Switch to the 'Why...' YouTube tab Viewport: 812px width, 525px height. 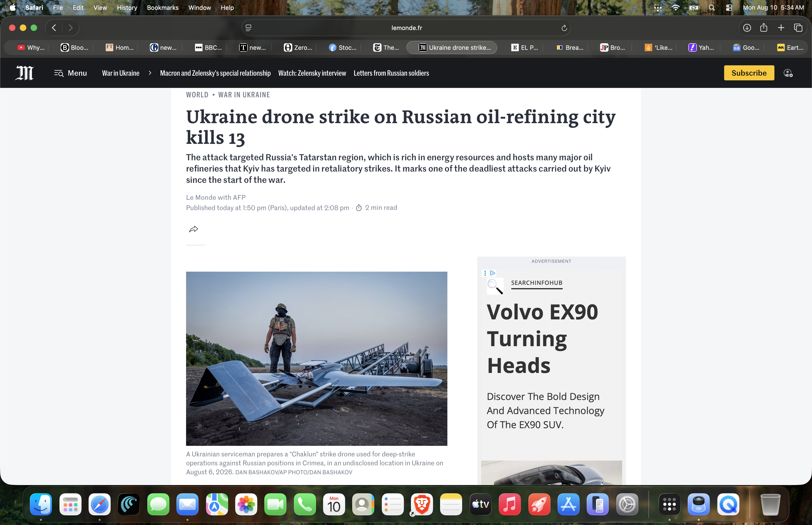pyautogui.click(x=31, y=47)
